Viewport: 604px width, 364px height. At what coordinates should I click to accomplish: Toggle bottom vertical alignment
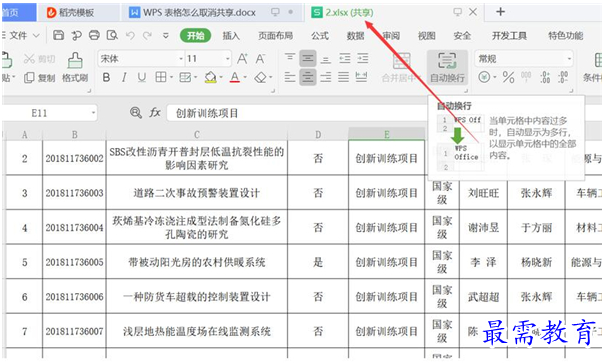point(325,59)
